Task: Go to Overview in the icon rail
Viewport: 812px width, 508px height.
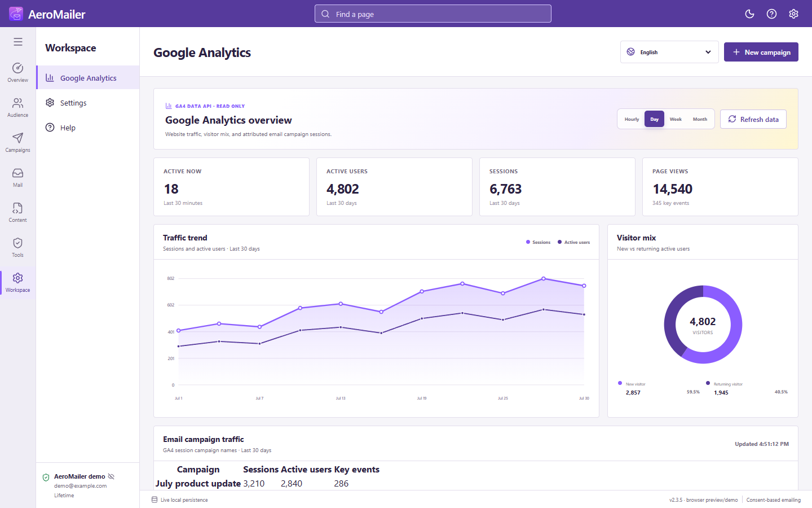Action: pos(18,72)
